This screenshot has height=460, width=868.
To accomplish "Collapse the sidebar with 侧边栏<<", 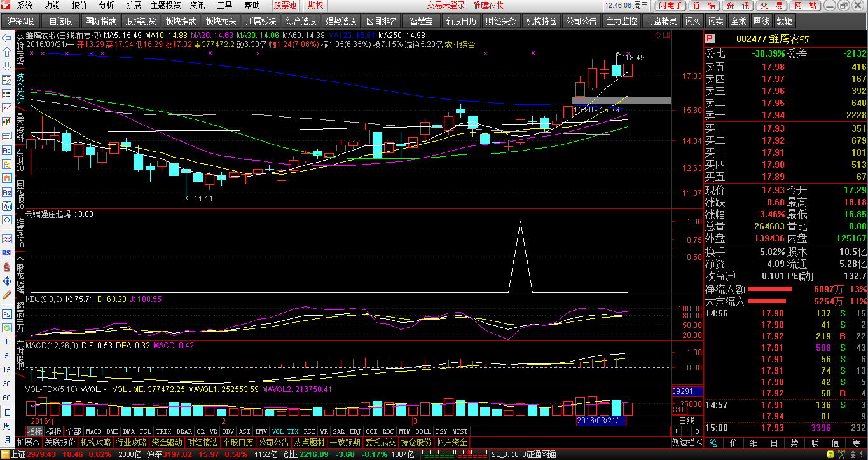I will click(687, 442).
